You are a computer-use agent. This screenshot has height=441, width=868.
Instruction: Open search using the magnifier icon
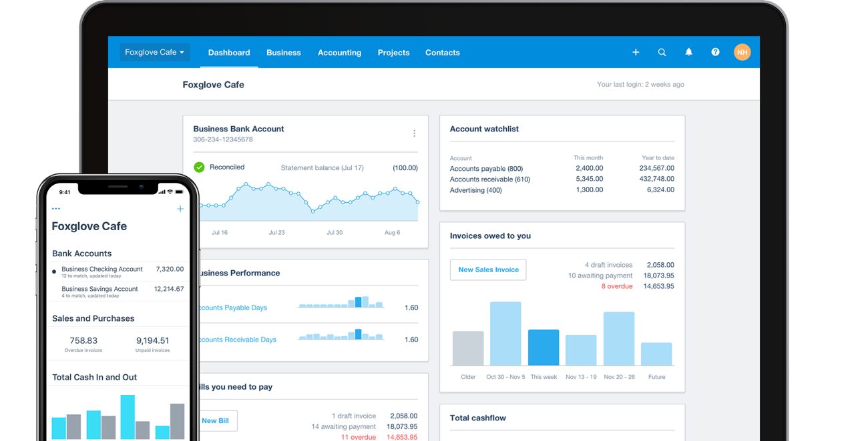pyautogui.click(x=662, y=52)
